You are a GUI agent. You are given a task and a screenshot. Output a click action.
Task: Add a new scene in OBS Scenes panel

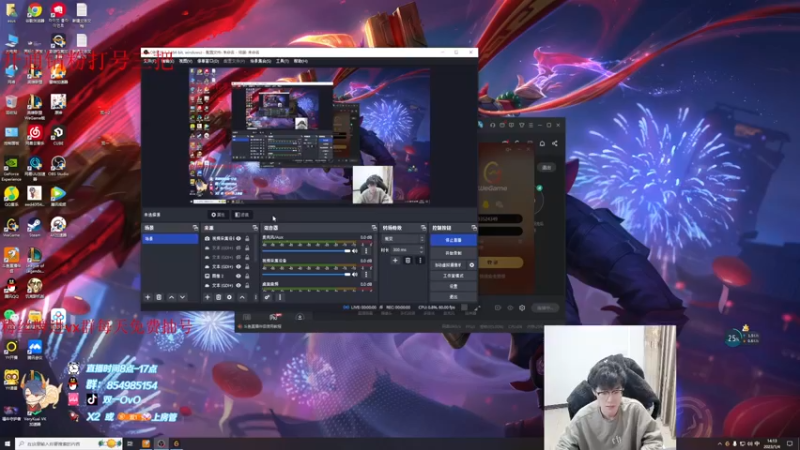point(148,297)
